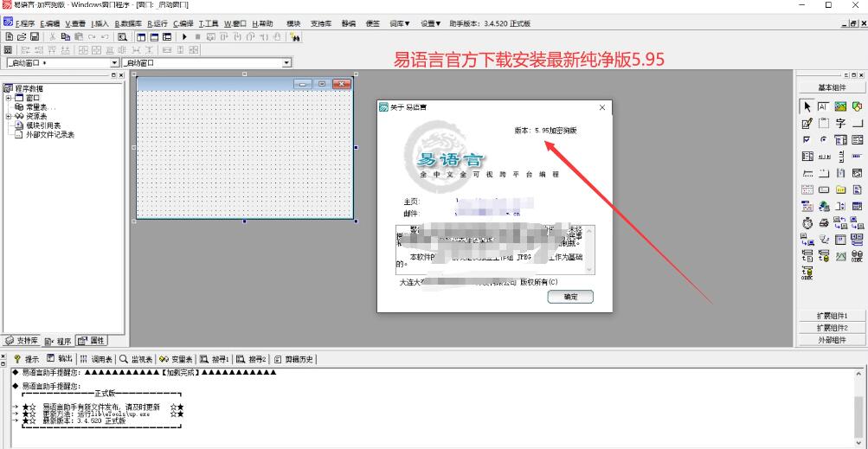Click the binoculars search icon in toolbar
Screen dimensions: 868x449
click(294, 36)
